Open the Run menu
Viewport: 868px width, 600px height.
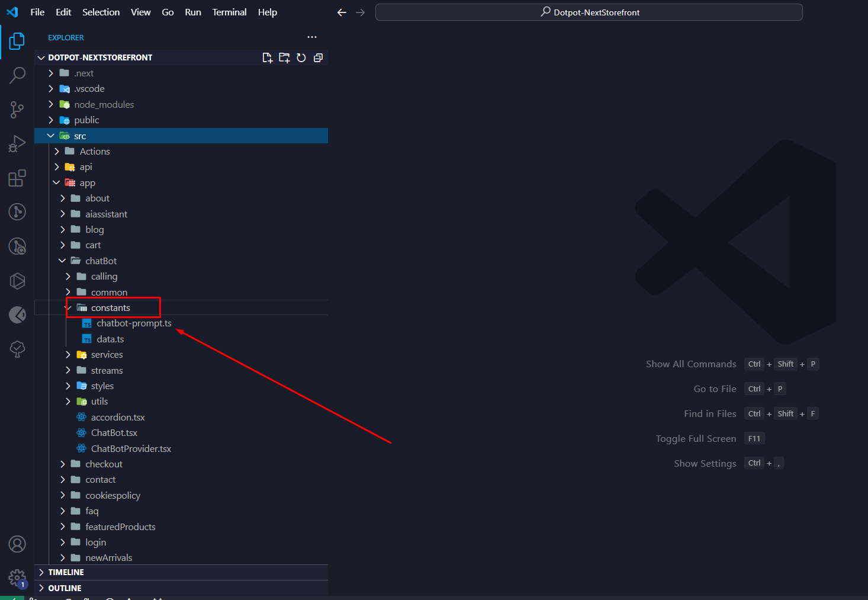193,12
